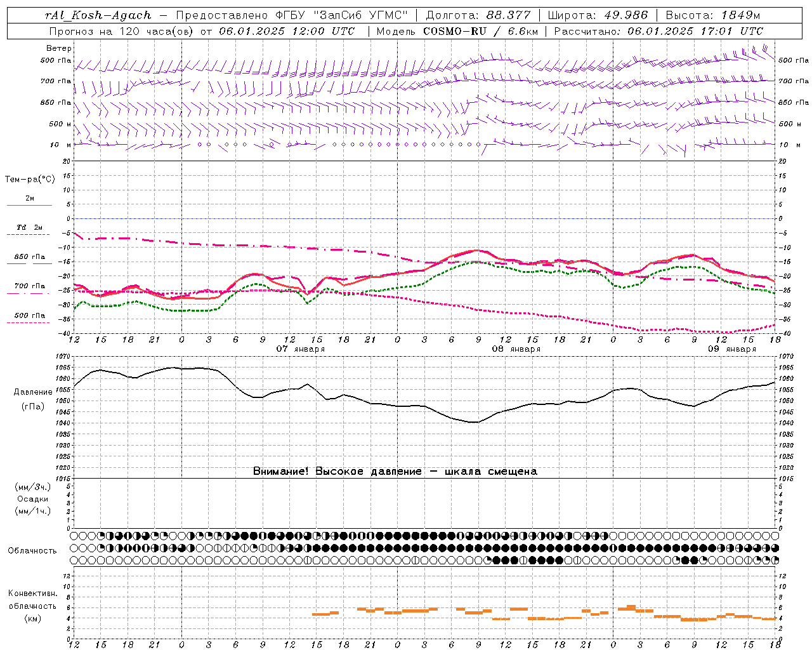812x650 pixels.
Task: Click the '(мм/3ч.)' precipitation unit label
Action: click(x=33, y=487)
